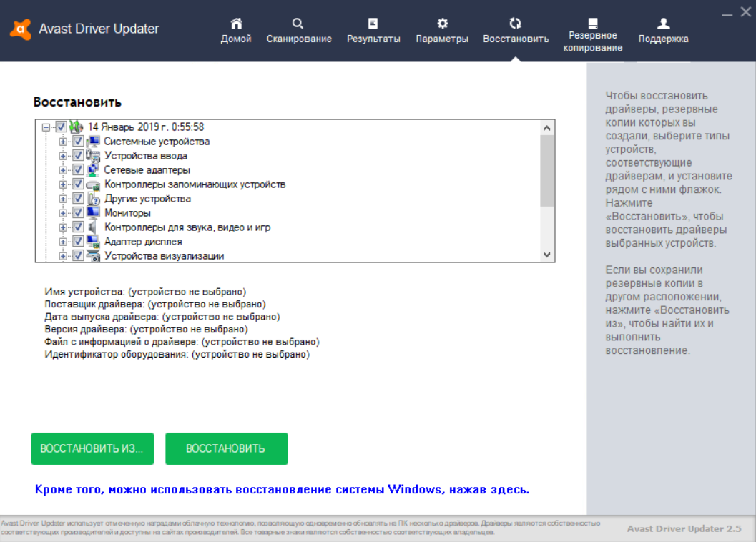756x542 pixels.
Task: Open the Windows system restore link
Action: [282, 489]
